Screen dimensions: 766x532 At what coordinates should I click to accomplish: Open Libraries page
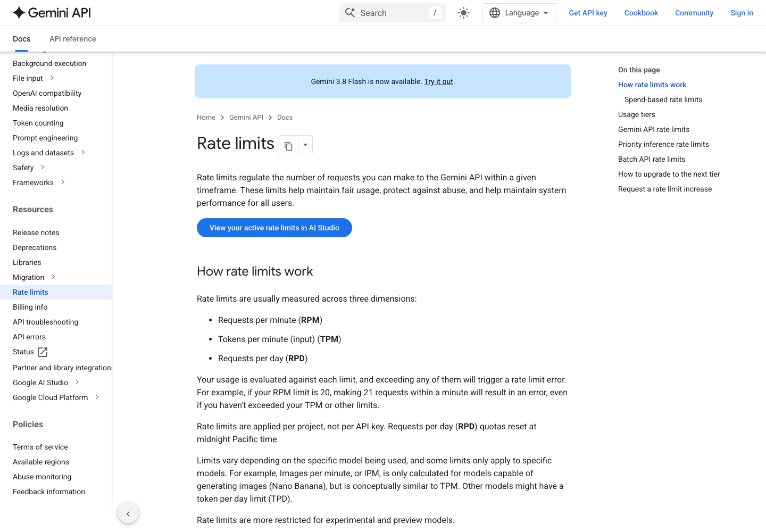click(x=27, y=262)
